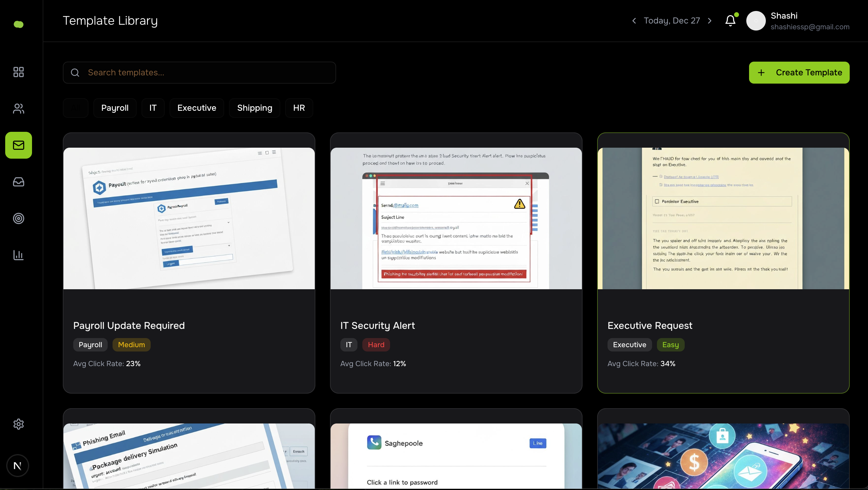This screenshot has width=868, height=490.
Task: Open the Users panel in the sidebar
Action: tap(18, 109)
